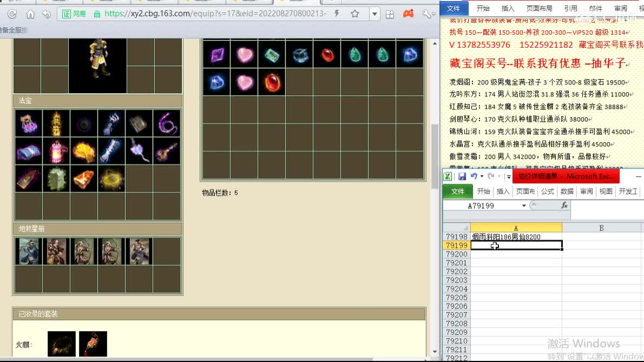Open Excel 视图 tab
Screen dimensions: 644x362
pos(606,191)
